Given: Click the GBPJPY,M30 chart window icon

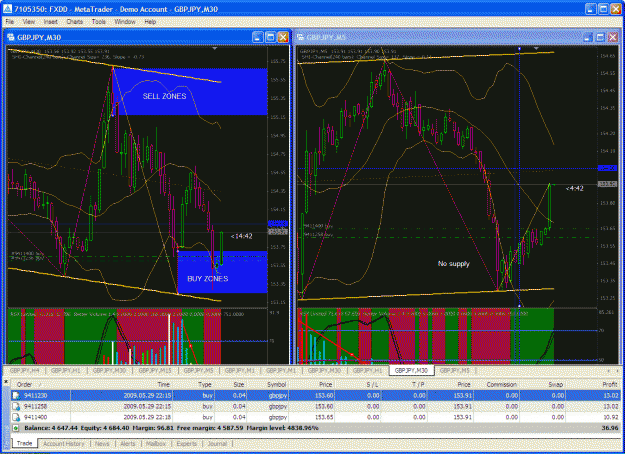Looking at the screenshot, I should (11, 37).
